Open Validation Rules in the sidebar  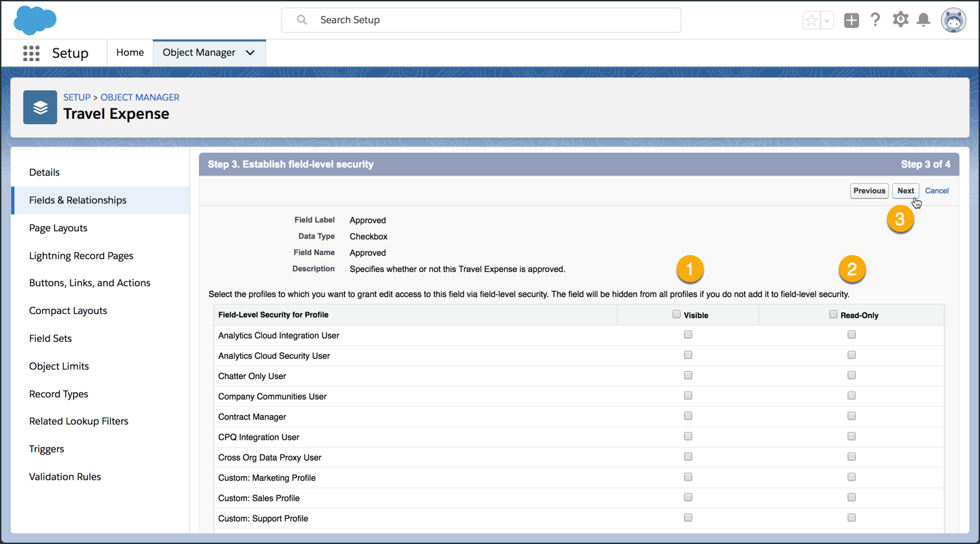tap(100, 477)
